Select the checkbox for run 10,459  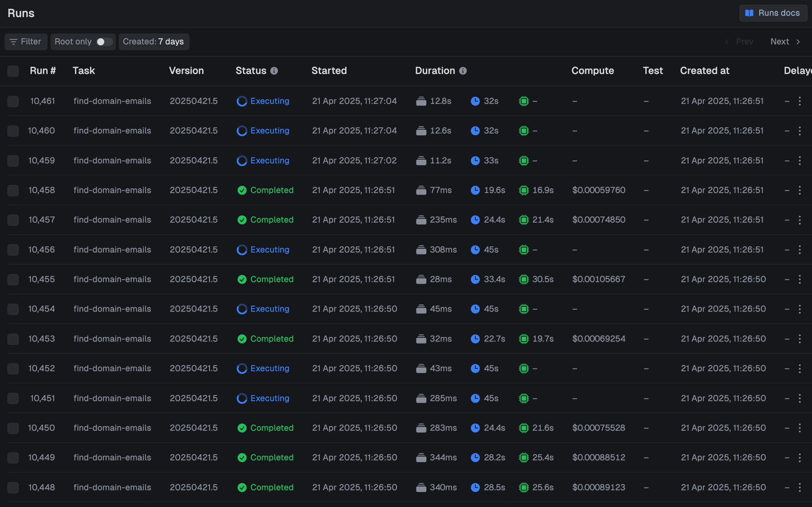coord(13,160)
